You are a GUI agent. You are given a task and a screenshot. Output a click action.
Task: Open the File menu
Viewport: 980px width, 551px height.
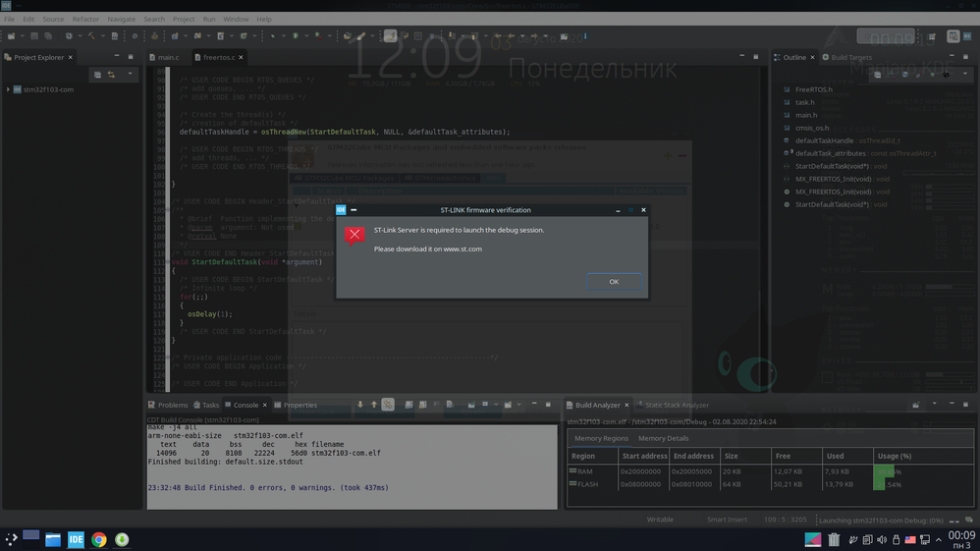(10, 20)
